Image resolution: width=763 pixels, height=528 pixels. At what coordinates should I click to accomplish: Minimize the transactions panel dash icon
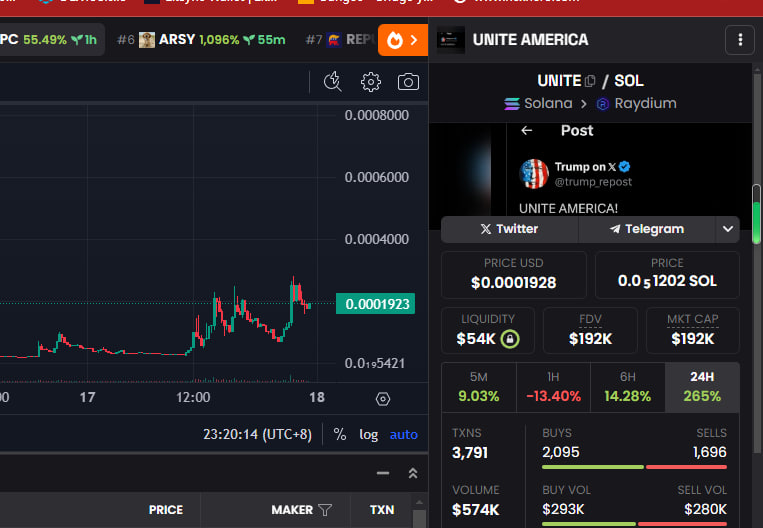(x=383, y=473)
